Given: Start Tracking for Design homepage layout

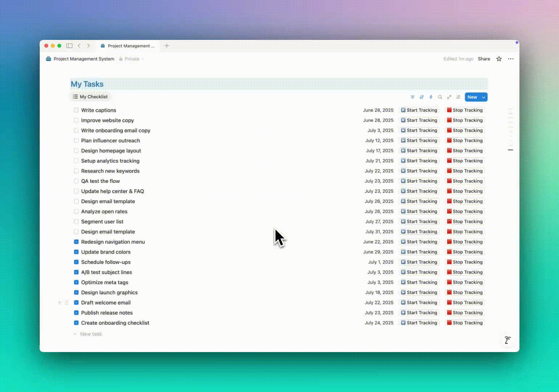Looking at the screenshot, I should 419,151.
